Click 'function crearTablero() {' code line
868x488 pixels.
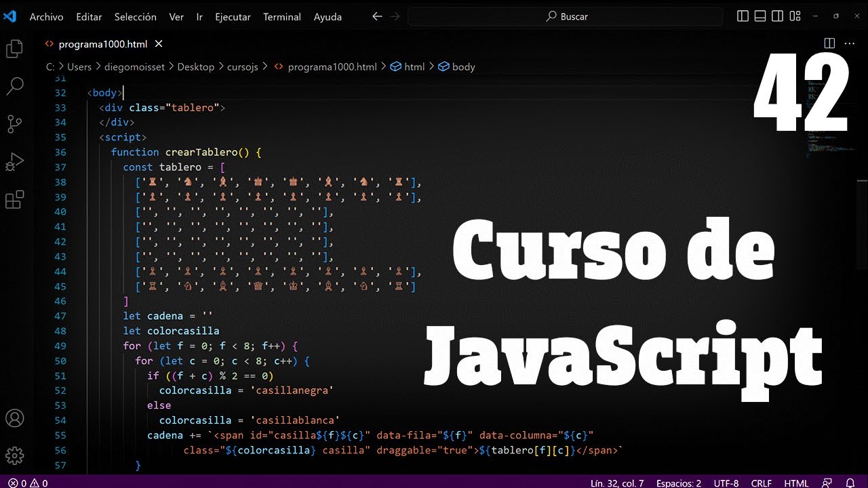186,152
